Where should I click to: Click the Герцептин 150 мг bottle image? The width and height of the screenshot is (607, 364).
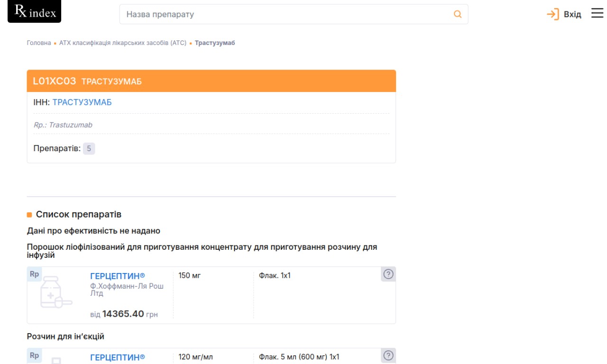[56, 292]
